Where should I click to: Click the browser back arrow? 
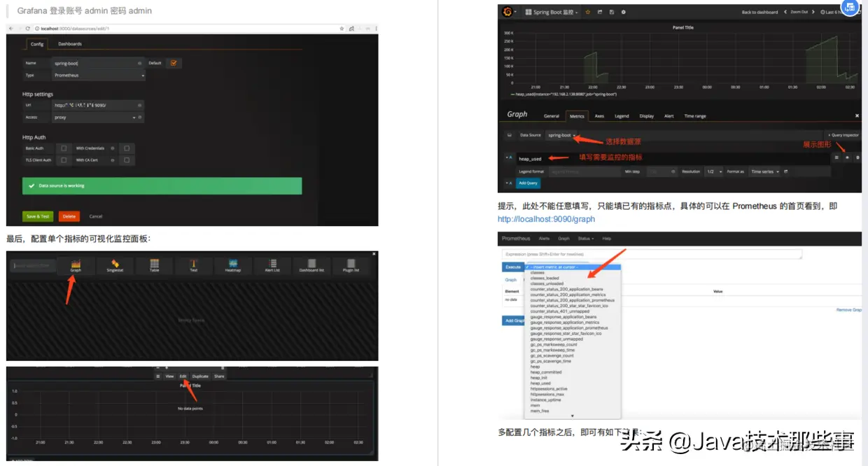pyautogui.click(x=10, y=29)
